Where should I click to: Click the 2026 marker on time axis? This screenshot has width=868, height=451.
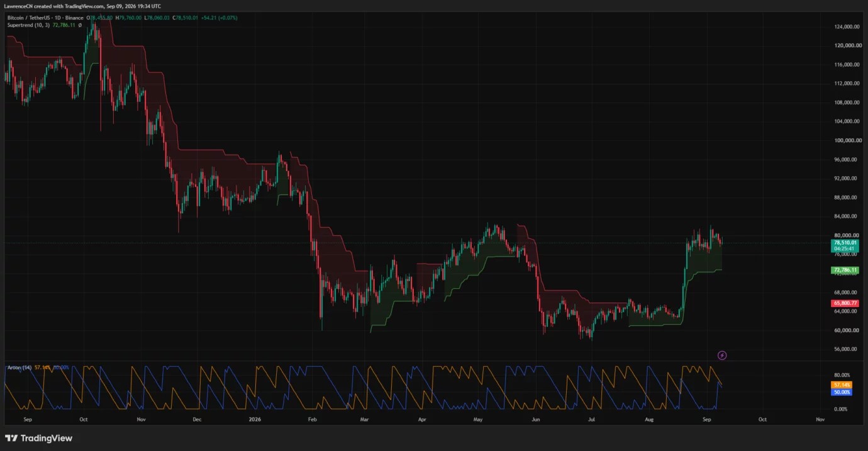pyautogui.click(x=255, y=418)
